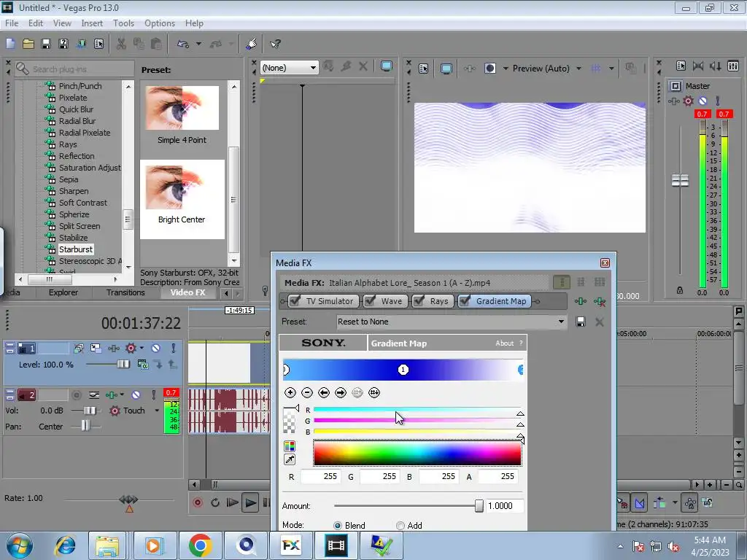Open Undo history dropdown arrow
747x560 pixels.
pyautogui.click(x=198, y=44)
